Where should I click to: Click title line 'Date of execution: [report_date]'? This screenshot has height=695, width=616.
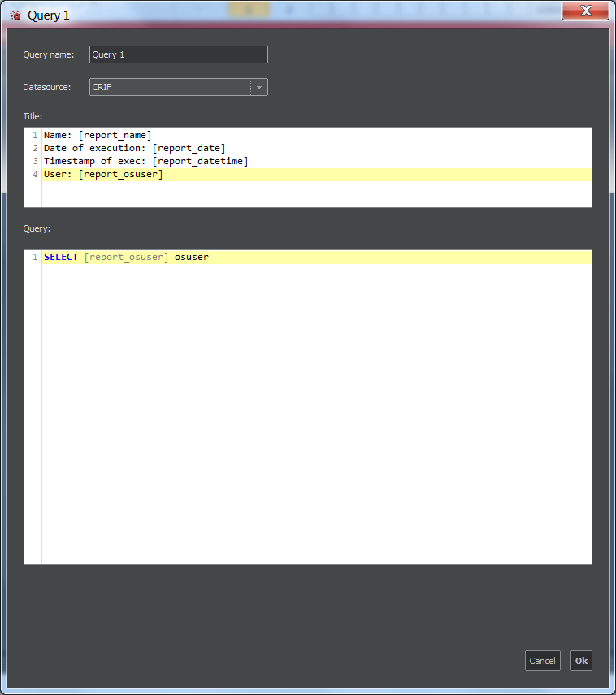135,148
